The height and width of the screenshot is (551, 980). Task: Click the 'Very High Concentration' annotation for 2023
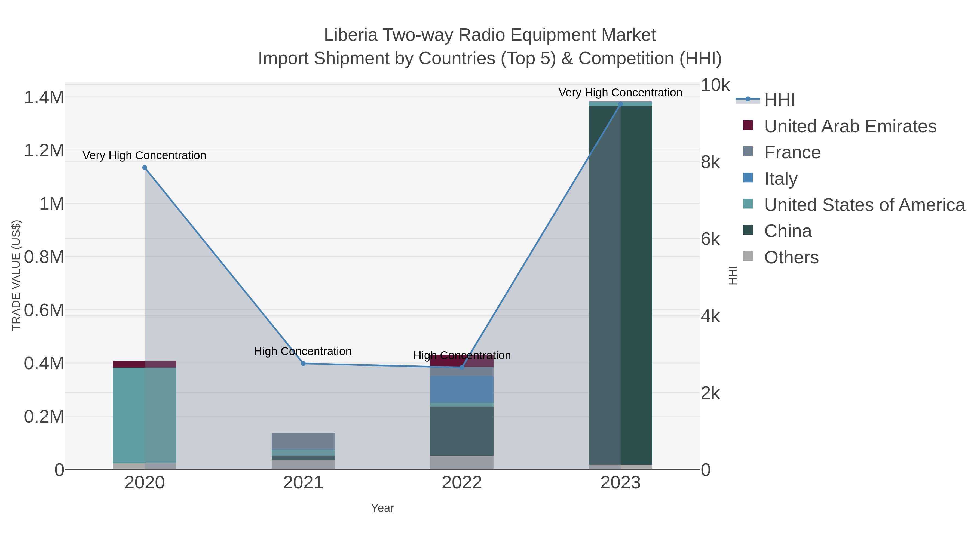620,93
